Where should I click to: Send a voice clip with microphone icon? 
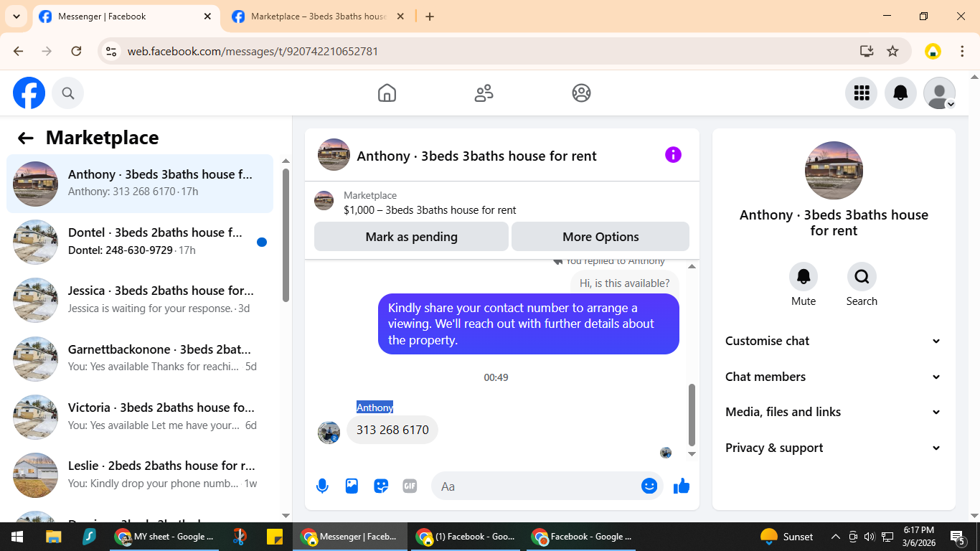pos(322,486)
